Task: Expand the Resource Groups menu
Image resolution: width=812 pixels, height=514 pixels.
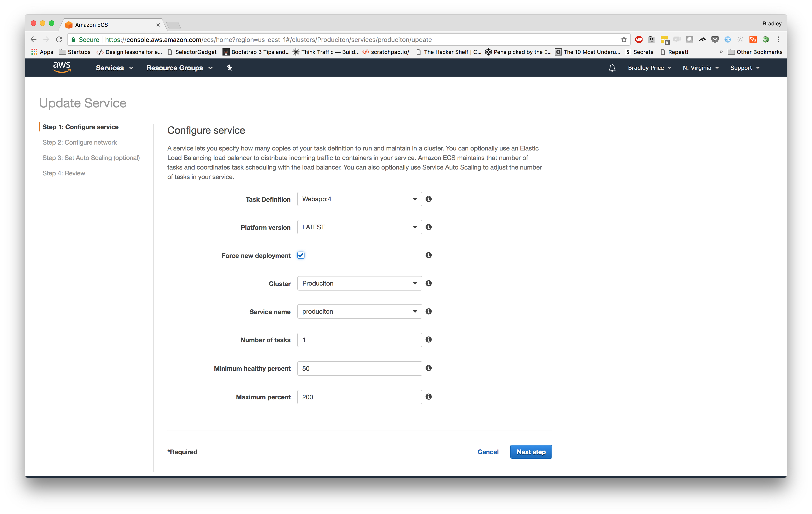Action: pos(179,68)
